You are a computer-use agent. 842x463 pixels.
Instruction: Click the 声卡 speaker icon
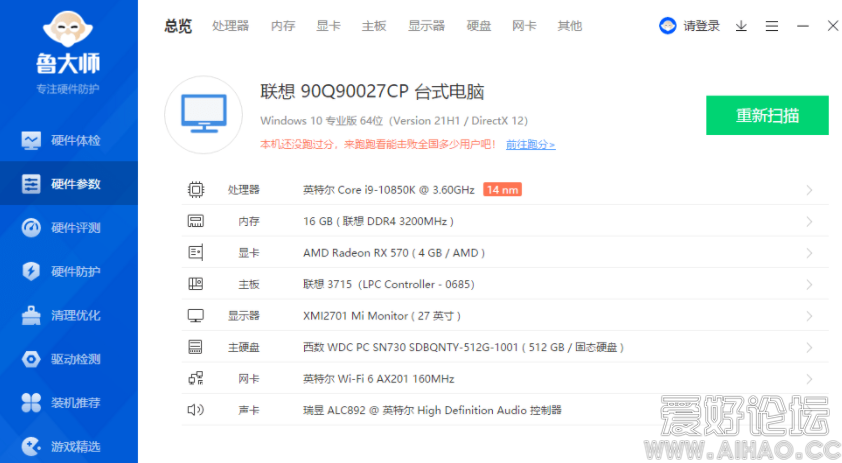(195, 410)
